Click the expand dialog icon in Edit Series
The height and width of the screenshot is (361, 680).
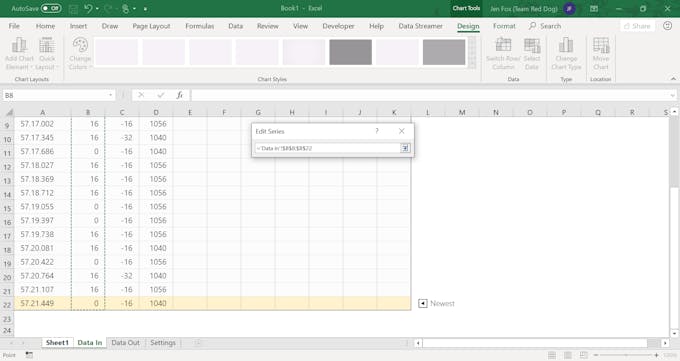(x=405, y=148)
